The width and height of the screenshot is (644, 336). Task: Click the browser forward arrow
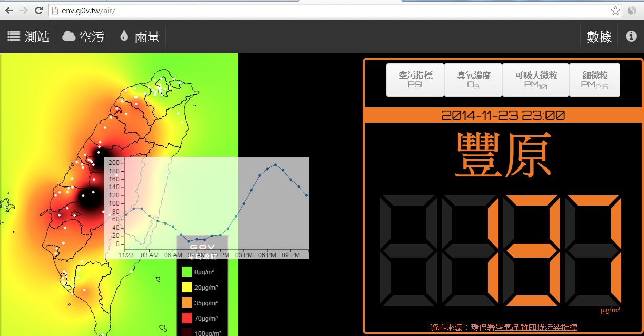point(24,10)
